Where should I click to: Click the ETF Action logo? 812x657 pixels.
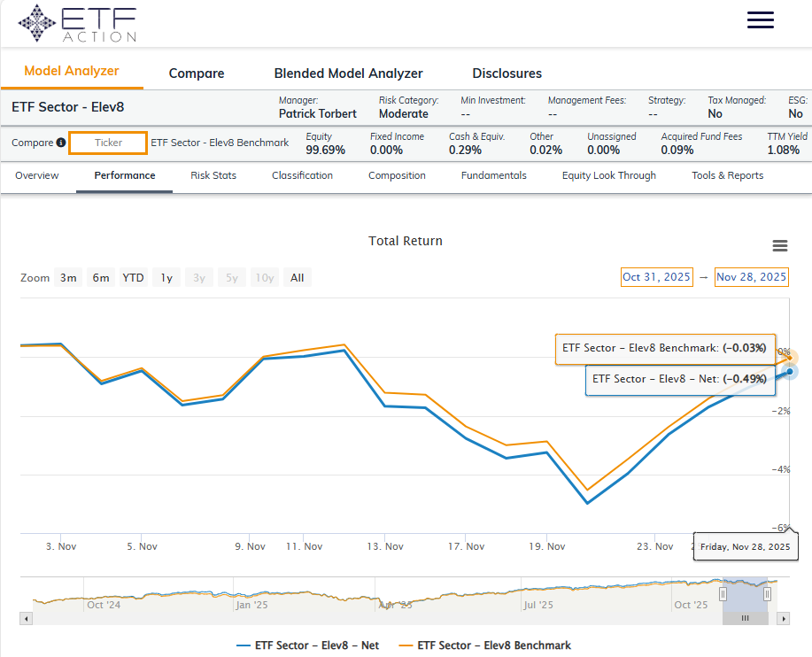click(x=78, y=24)
